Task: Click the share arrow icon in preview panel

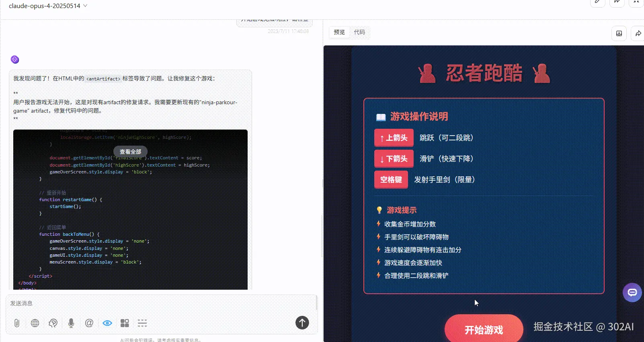Action: point(638,33)
